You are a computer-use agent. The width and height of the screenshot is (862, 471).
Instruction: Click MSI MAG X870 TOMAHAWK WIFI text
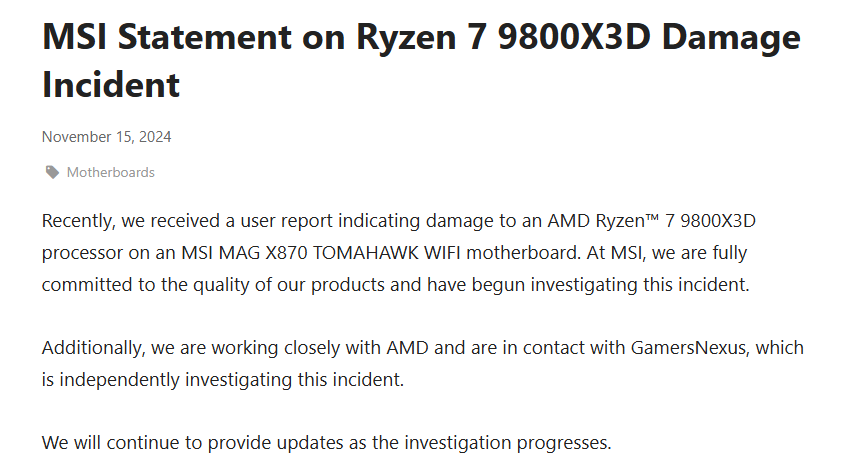[323, 253]
